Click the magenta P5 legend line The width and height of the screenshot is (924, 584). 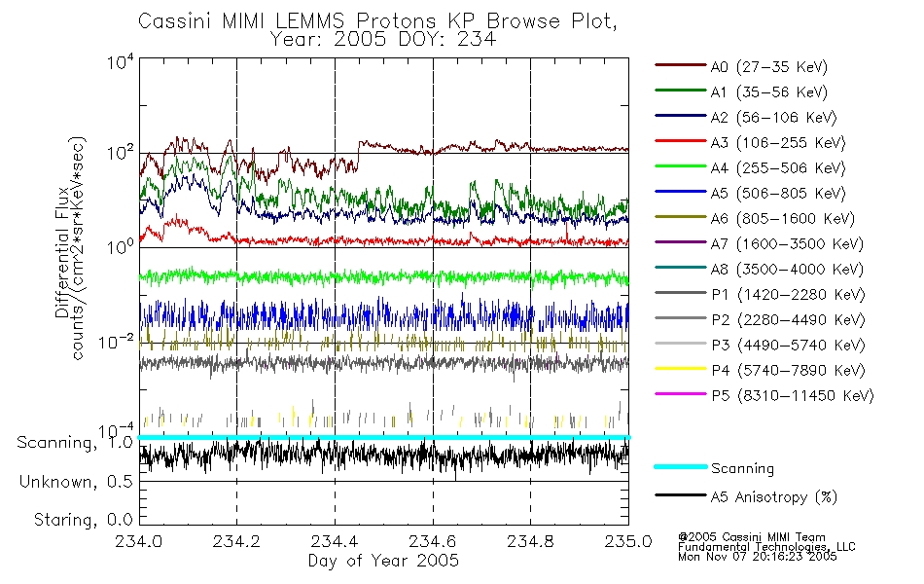coord(681,393)
